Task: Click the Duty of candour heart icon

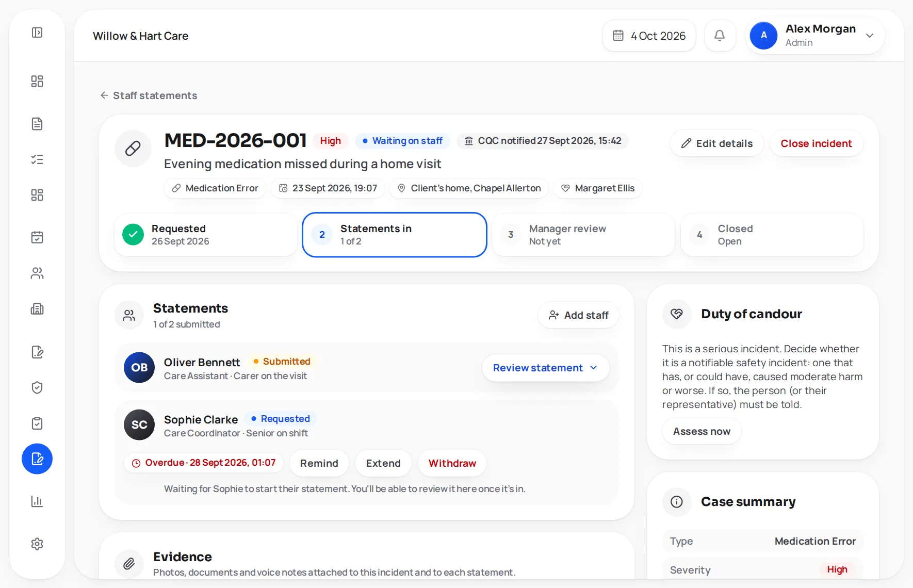Action: [x=677, y=314]
